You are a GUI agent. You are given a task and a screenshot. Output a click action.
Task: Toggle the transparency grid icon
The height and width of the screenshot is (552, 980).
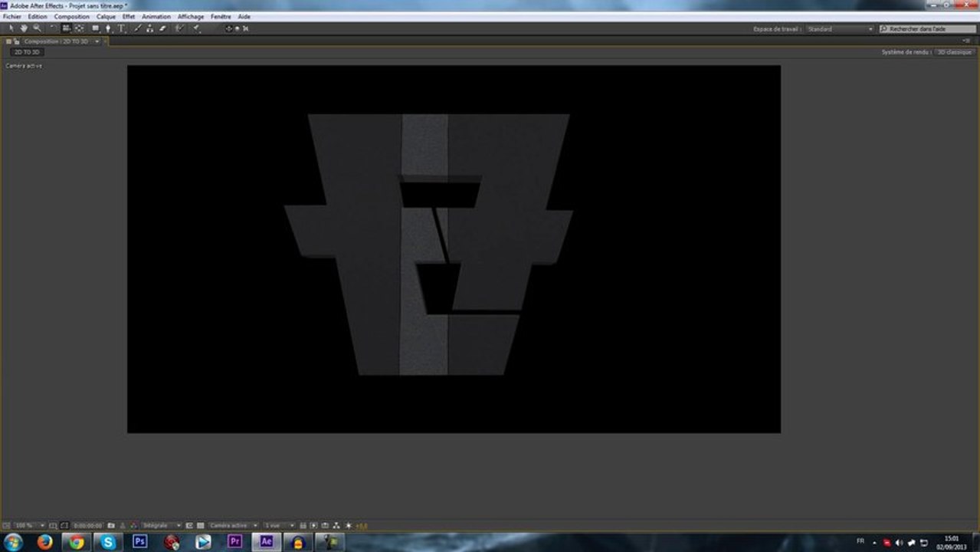pyautogui.click(x=200, y=525)
